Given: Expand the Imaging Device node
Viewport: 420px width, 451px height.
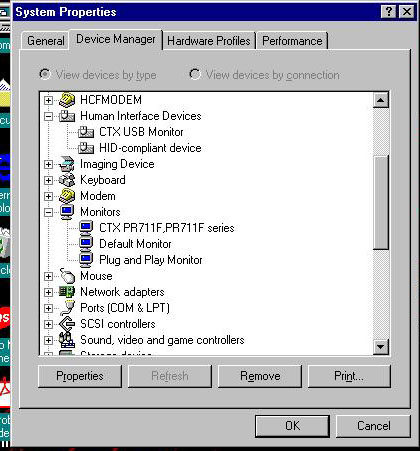Looking at the screenshot, I should [x=48, y=164].
